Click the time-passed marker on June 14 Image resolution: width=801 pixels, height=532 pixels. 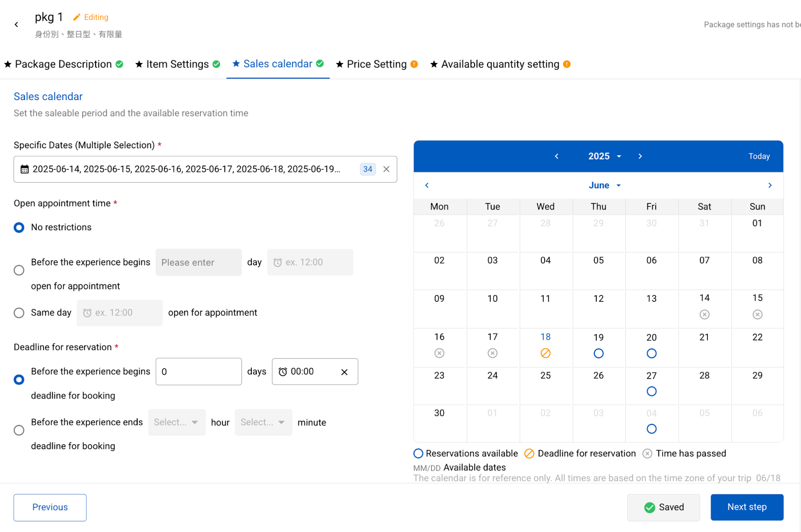[x=704, y=314]
